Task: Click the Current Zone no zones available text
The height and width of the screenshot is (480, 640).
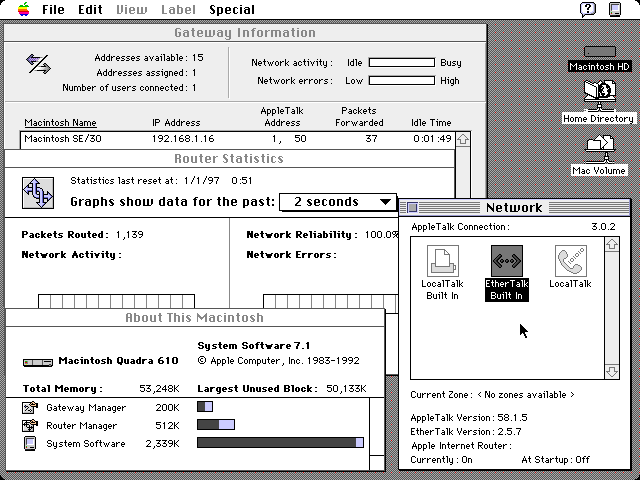Action: coord(526,395)
